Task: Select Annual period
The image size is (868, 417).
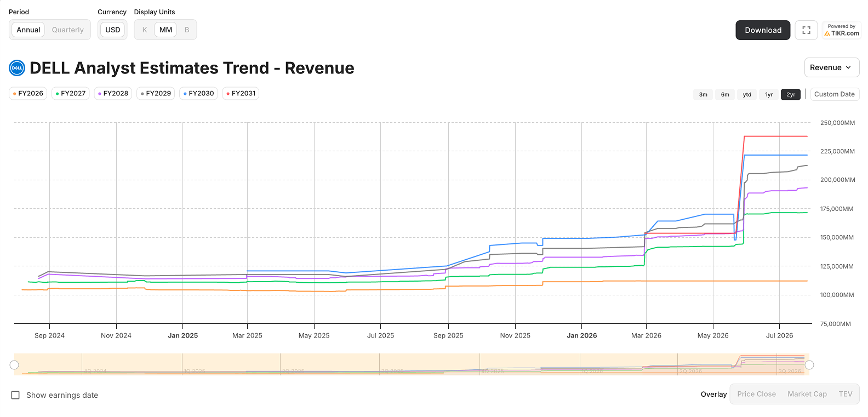Action: [x=28, y=30]
